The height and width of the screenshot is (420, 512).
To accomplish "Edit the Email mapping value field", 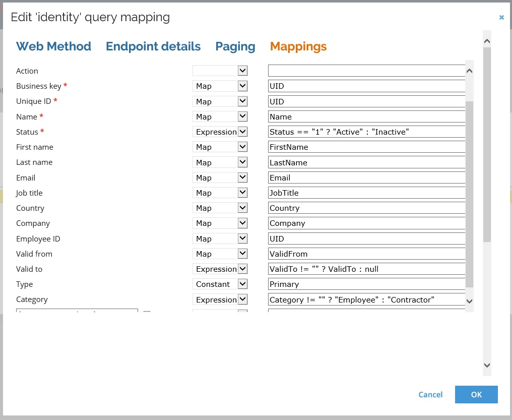I will tap(366, 177).
